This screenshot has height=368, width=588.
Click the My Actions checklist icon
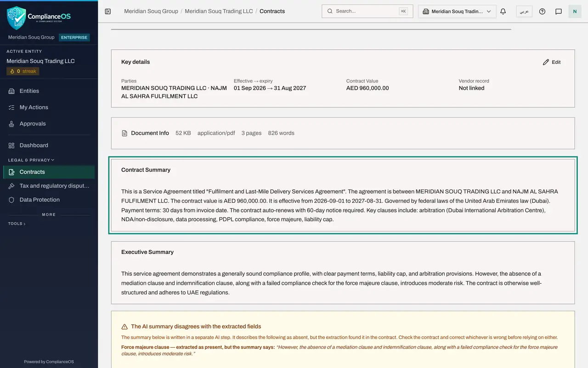(11, 107)
